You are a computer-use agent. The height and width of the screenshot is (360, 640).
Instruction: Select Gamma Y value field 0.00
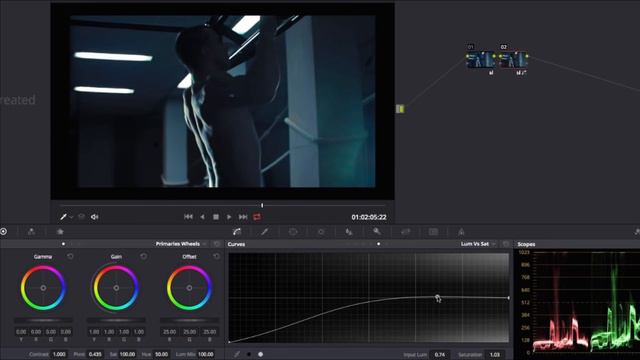point(21,332)
